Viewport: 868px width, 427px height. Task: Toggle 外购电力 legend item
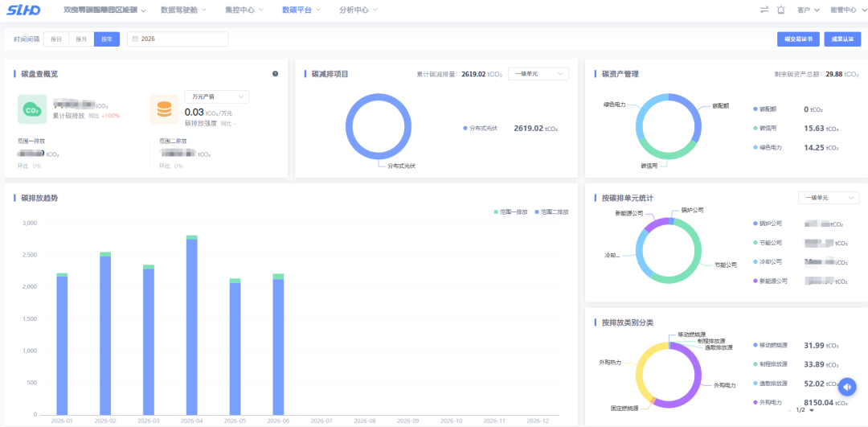click(767, 403)
